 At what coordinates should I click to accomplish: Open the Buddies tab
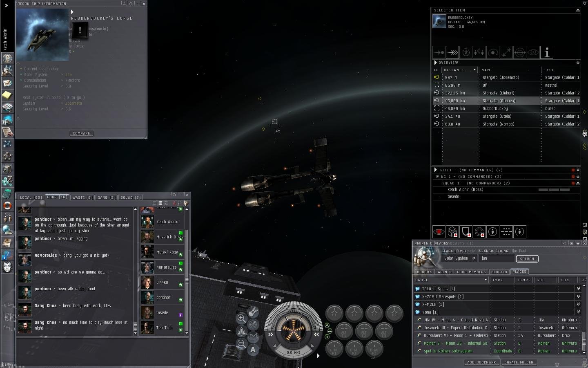tap(425, 272)
